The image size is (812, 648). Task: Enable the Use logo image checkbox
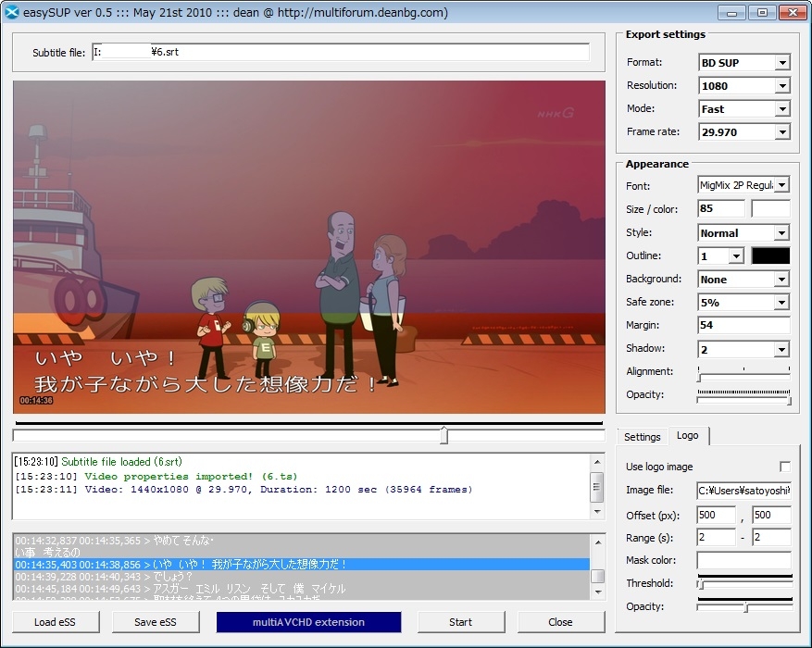coord(784,467)
